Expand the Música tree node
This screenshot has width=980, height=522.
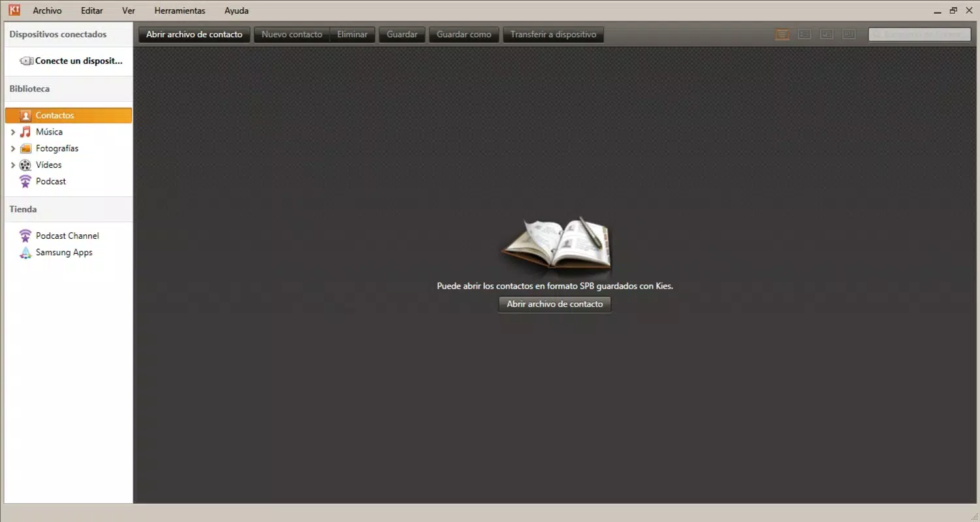13,132
